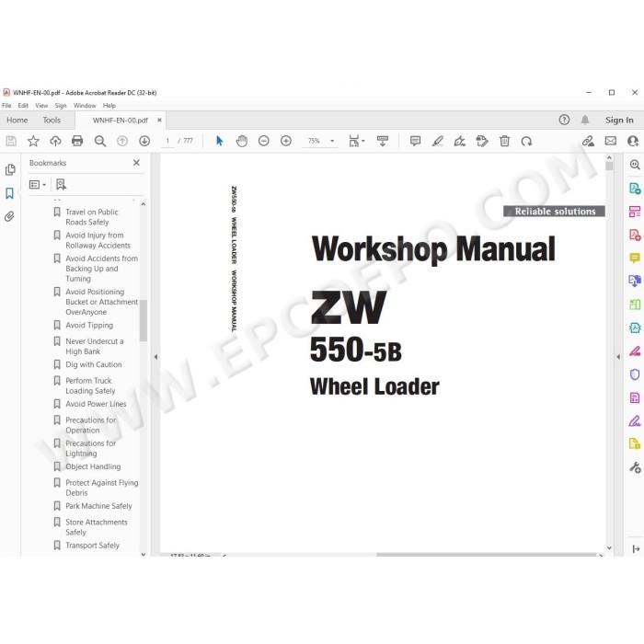The height and width of the screenshot is (644, 644).
Task: Close the Bookmarks panel
Action: (x=136, y=163)
